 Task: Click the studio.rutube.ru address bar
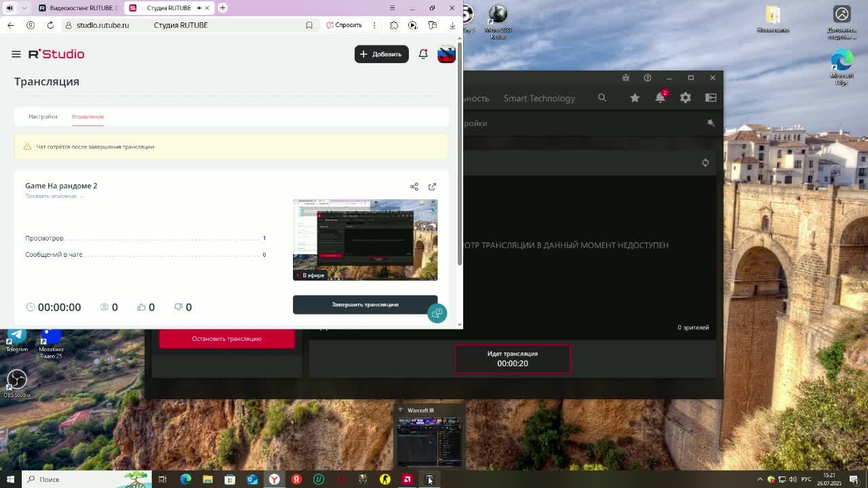(x=190, y=25)
